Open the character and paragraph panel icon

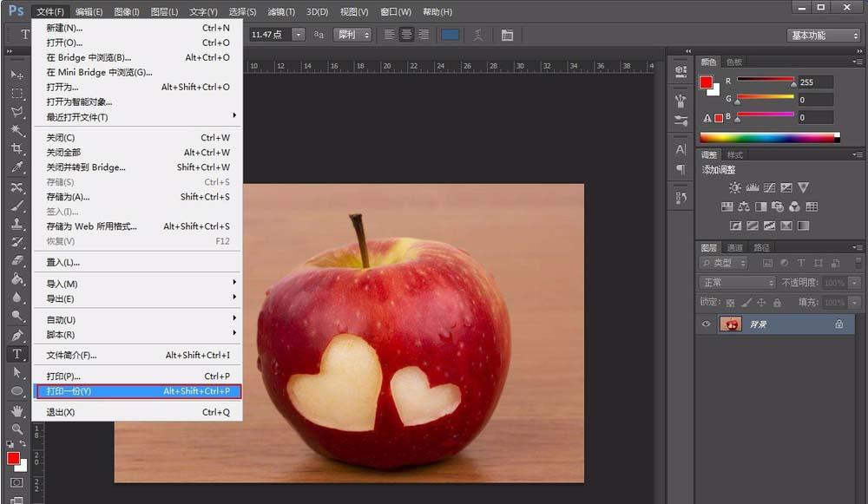tap(507, 35)
